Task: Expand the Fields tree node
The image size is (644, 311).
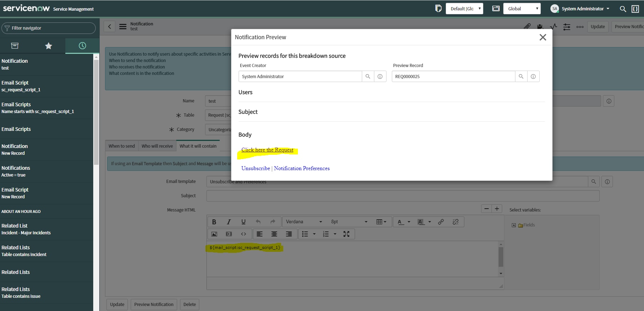Action: [x=514, y=225]
